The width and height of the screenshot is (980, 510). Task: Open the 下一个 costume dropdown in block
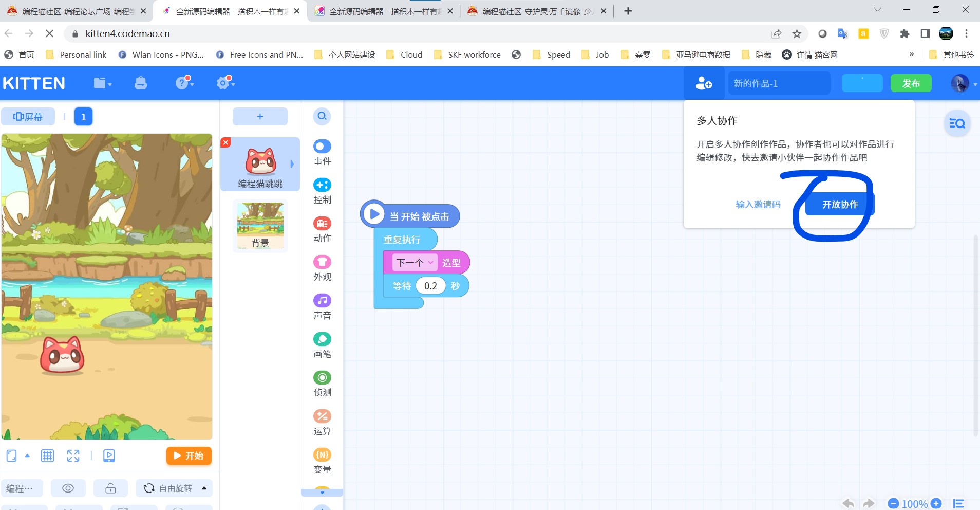coord(414,263)
